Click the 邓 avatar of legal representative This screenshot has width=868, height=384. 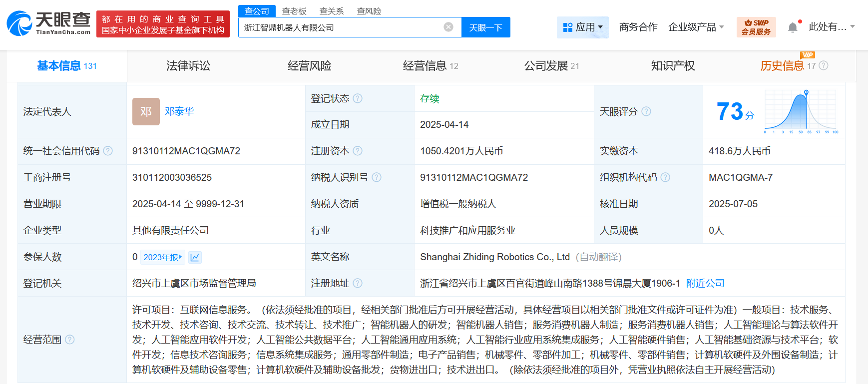pos(146,111)
